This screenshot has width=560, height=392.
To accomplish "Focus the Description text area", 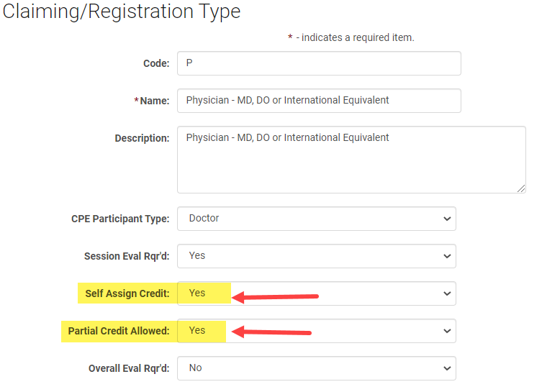I will (x=351, y=160).
